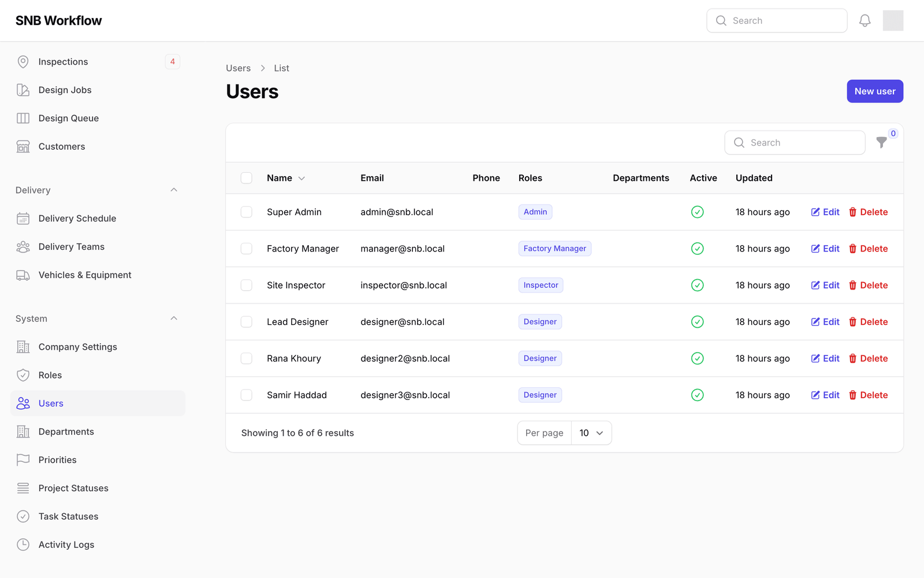Open table filter funnel icon
924x578 pixels.
(x=881, y=142)
